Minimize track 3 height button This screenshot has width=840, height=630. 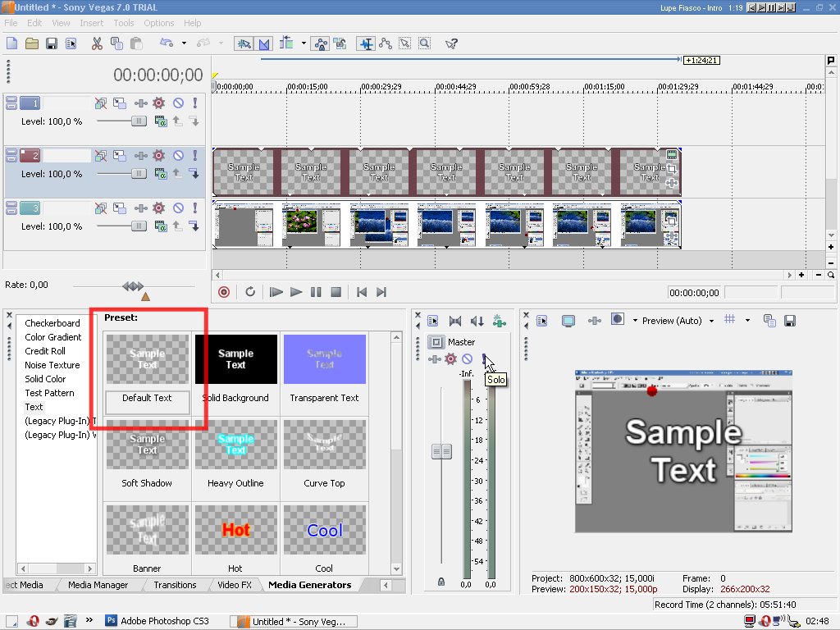pos(11,204)
